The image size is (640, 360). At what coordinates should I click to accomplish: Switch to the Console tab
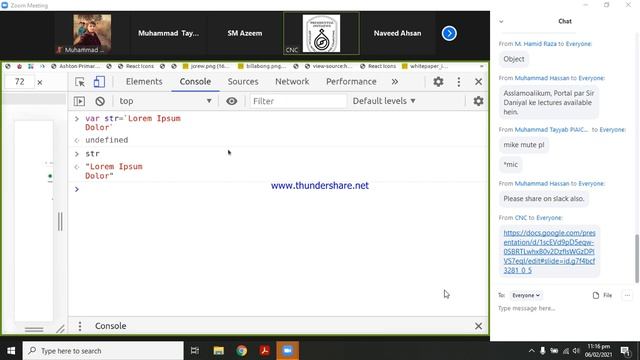195,82
